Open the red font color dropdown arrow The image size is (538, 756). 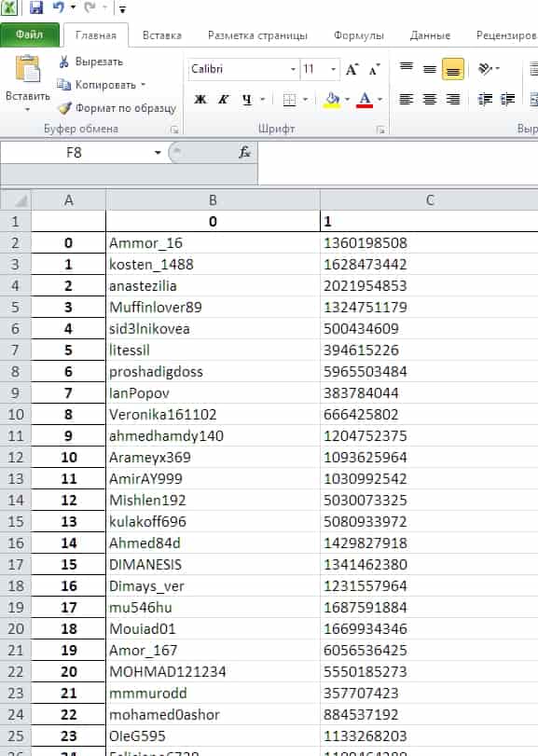point(380,100)
